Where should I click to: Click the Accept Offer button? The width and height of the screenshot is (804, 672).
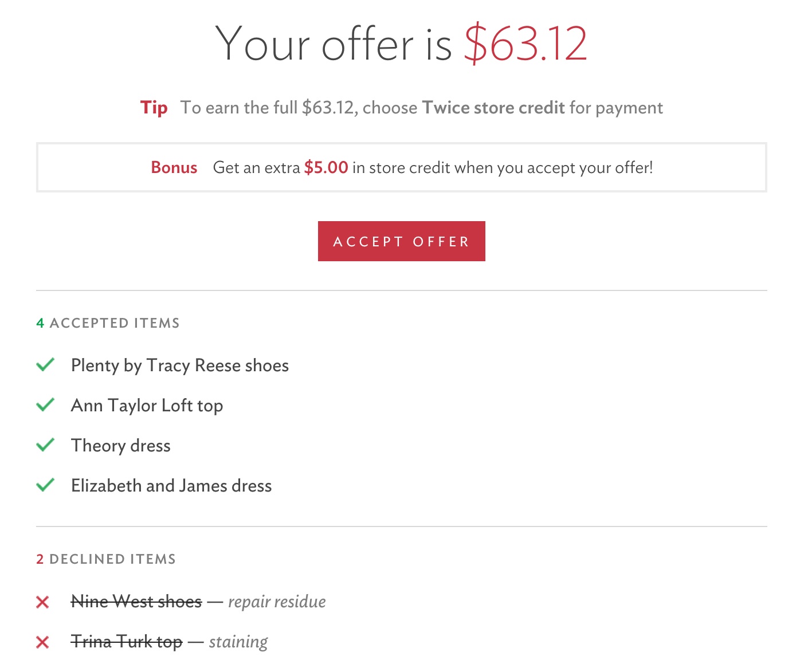coord(401,241)
